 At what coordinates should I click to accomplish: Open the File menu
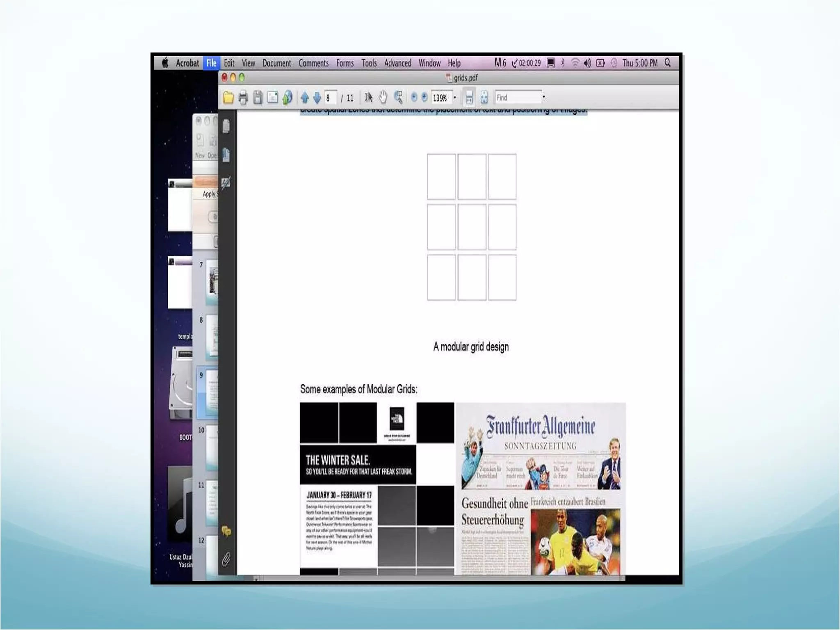[x=211, y=63]
